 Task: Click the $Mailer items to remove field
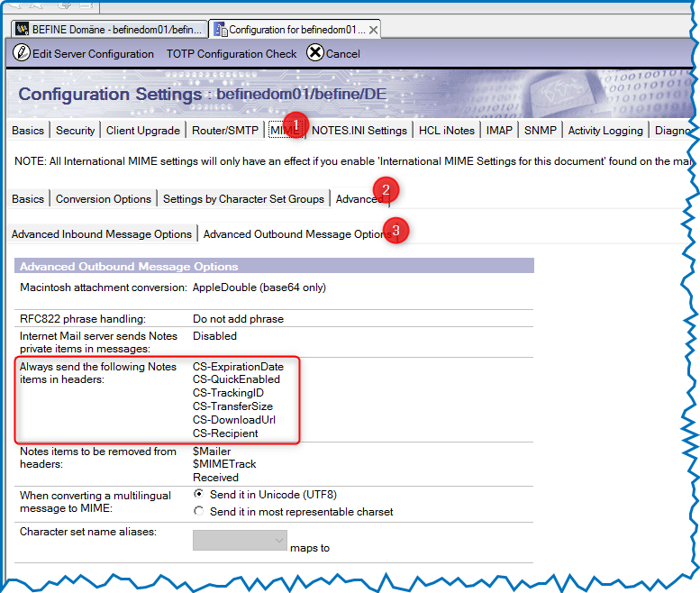[x=212, y=452]
